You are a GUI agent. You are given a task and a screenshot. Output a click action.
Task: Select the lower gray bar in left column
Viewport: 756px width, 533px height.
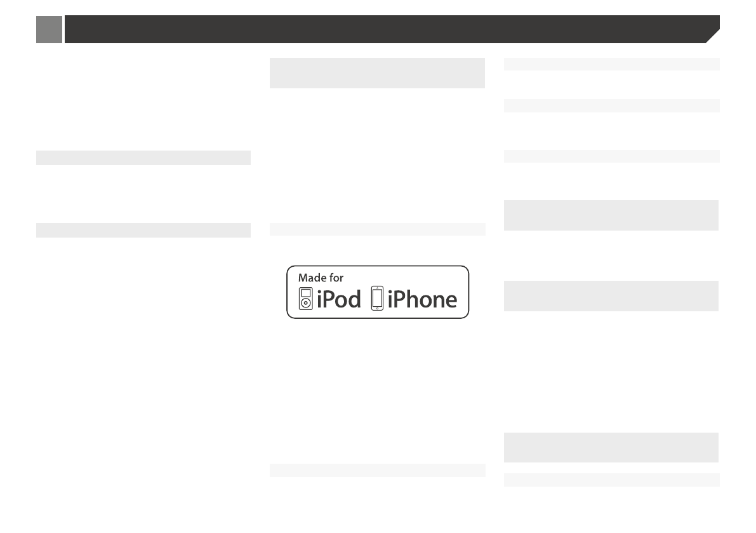(x=143, y=230)
